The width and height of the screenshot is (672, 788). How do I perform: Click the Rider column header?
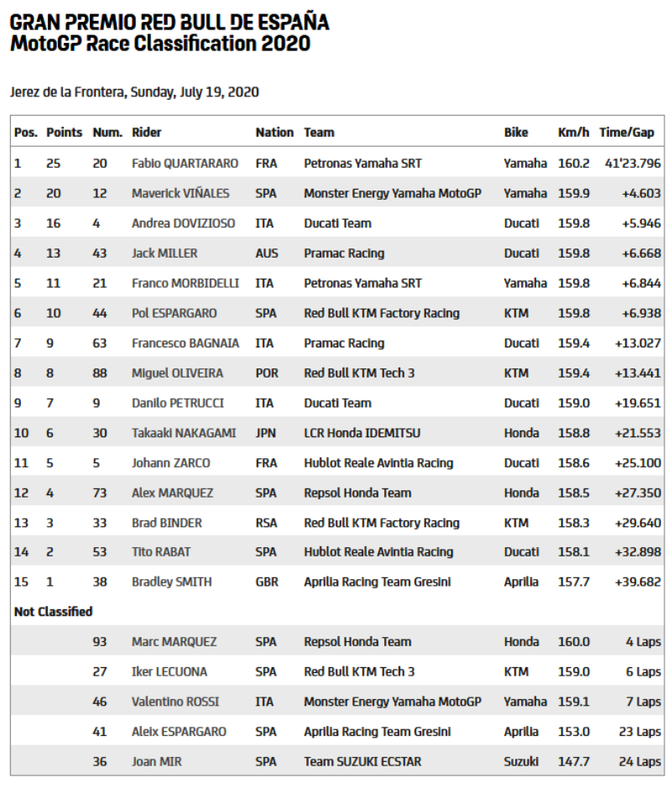[x=146, y=133]
